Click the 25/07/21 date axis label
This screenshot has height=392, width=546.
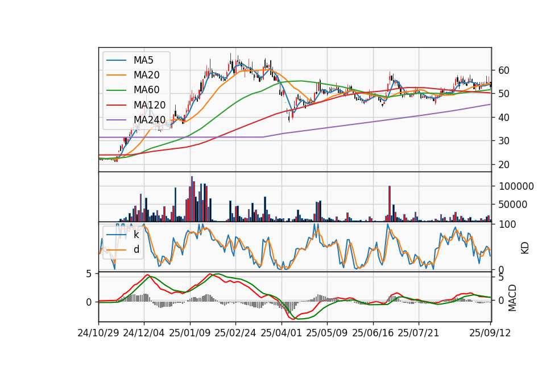coord(419,333)
